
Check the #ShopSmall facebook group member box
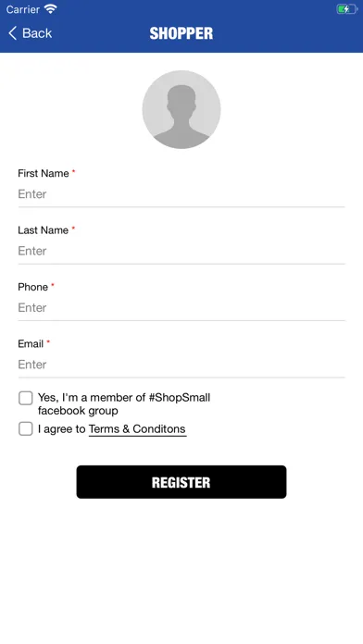pyautogui.click(x=26, y=398)
